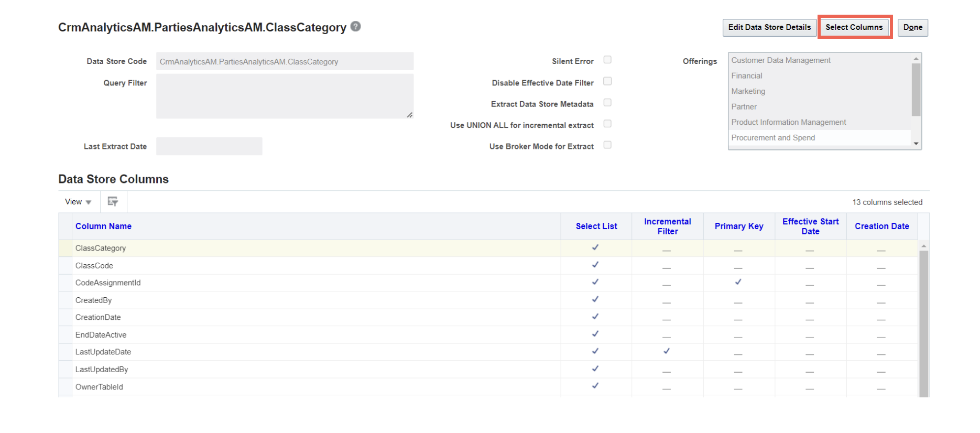Viewport: 980px width, 433px height.
Task: Sort by Creation Date header
Action: [x=882, y=226]
